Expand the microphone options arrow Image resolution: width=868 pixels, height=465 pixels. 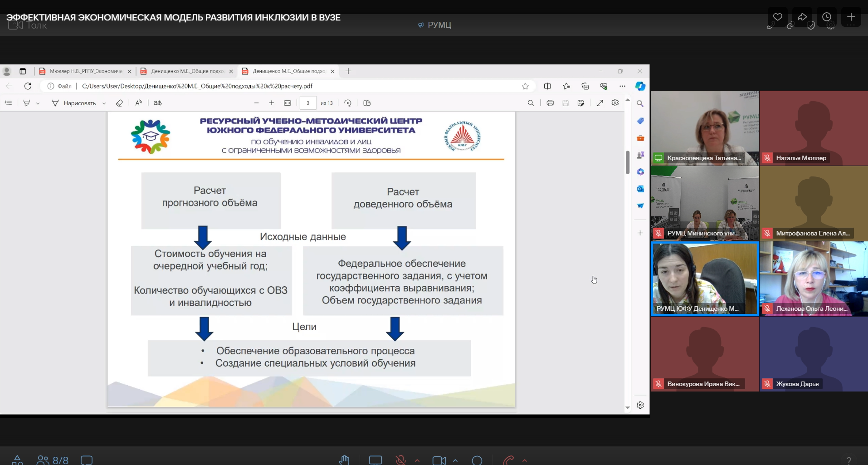pos(417,460)
